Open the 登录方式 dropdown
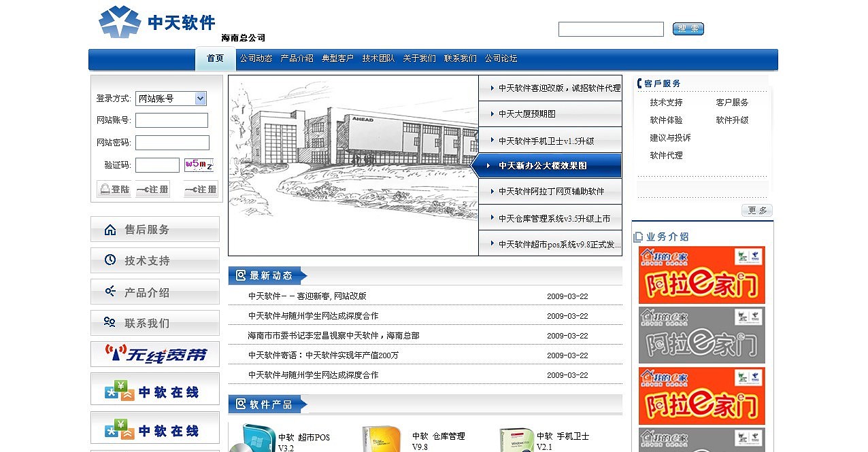Image resolution: width=868 pixels, height=452 pixels. point(199,98)
